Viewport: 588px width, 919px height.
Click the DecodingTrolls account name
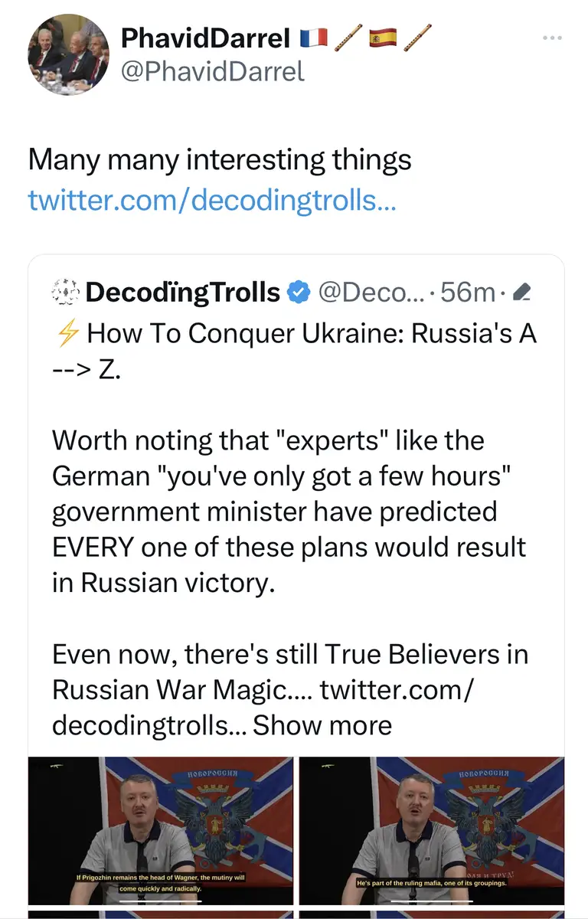[183, 292]
